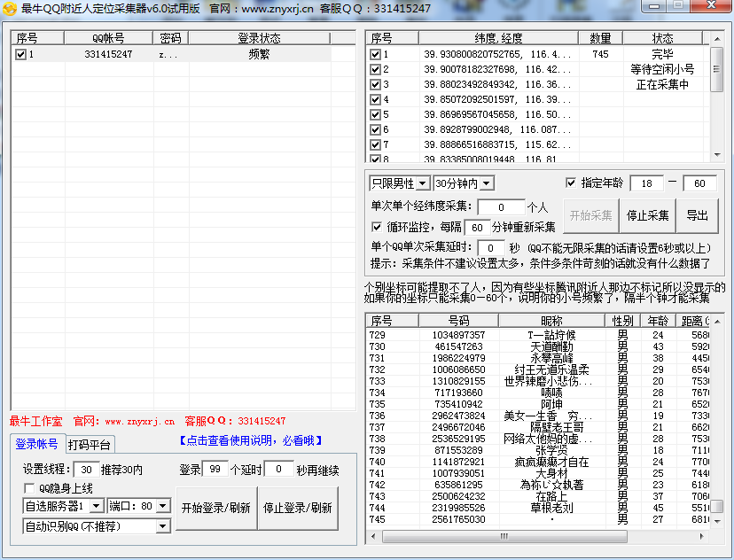Click the 登录 count field showing 99
The width and height of the screenshot is (734, 560).
click(215, 470)
